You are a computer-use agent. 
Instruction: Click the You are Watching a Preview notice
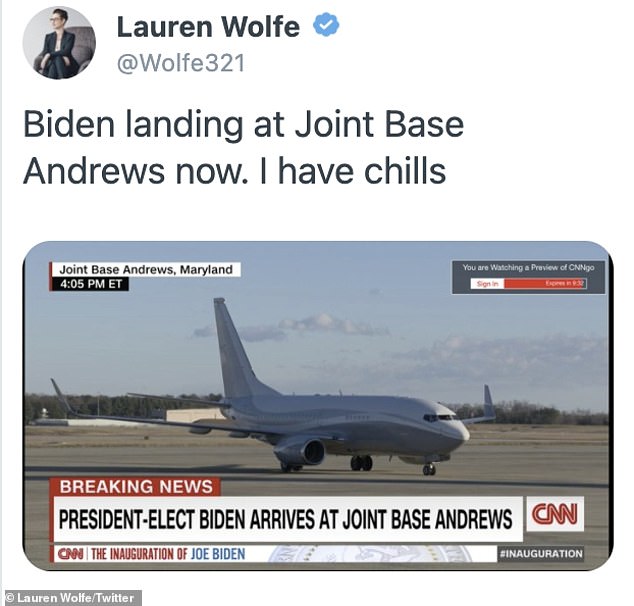click(528, 268)
